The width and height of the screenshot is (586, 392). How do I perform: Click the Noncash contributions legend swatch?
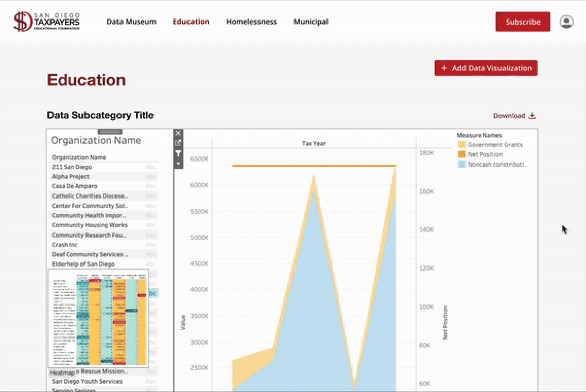[462, 164]
